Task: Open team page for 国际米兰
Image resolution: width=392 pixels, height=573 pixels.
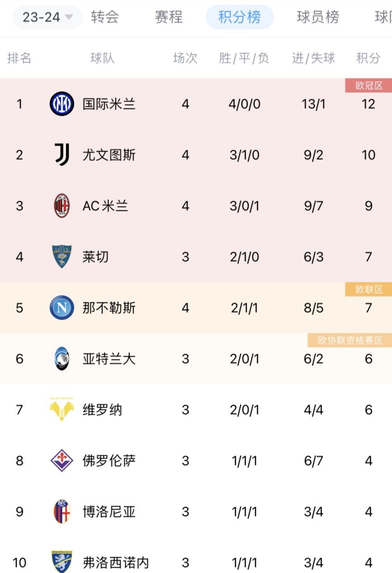Action: (109, 104)
